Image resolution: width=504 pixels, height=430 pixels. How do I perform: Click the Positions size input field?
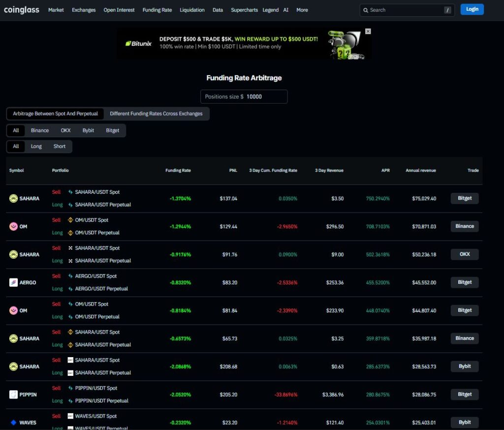265,96
